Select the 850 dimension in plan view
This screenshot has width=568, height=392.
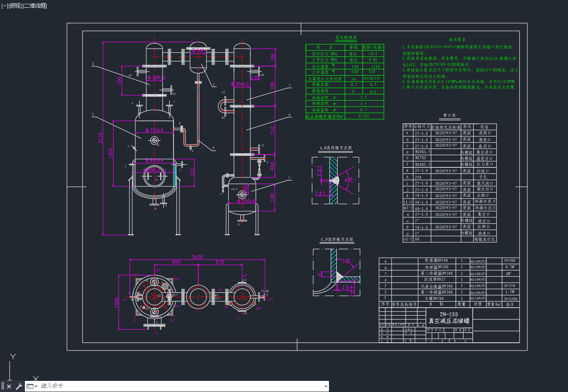coord(220,262)
